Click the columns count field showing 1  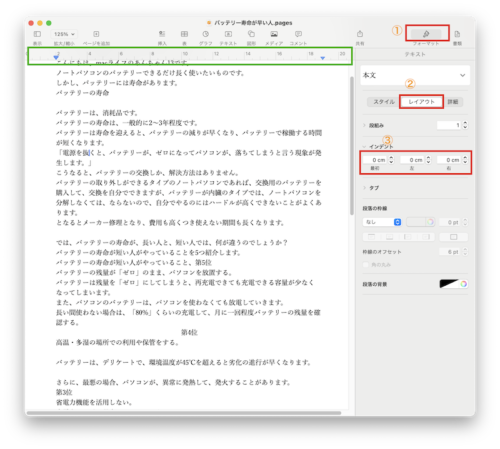click(x=449, y=125)
